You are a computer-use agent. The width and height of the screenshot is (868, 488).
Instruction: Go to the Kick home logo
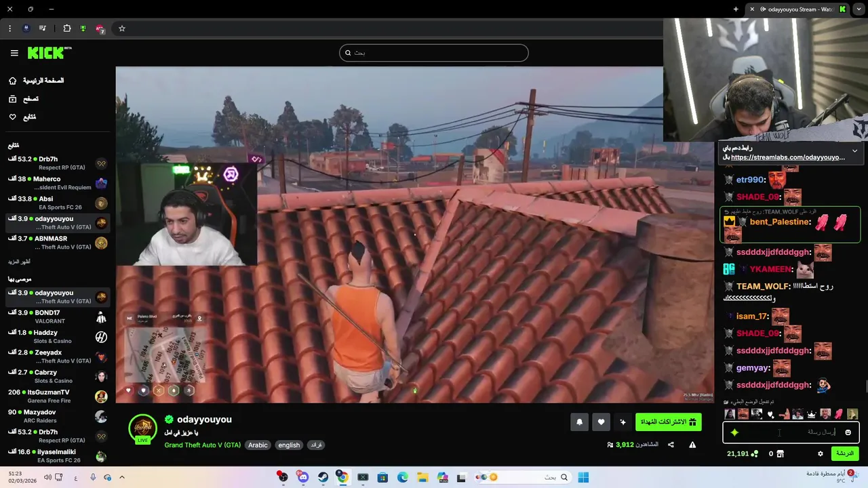(49, 53)
